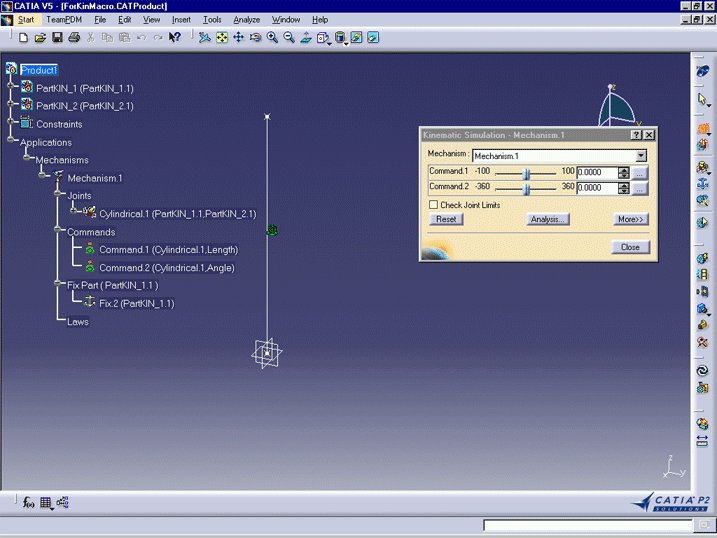Open the Analyze menu

click(x=246, y=19)
